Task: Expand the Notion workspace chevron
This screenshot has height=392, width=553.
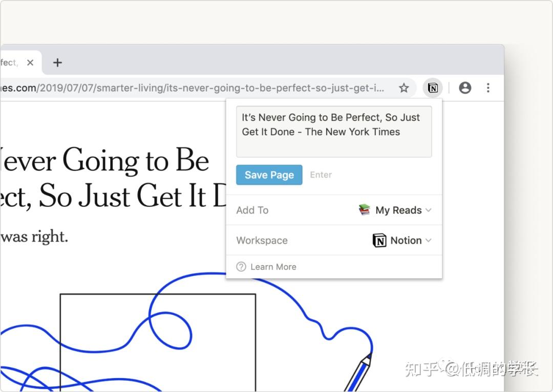Action: click(430, 240)
